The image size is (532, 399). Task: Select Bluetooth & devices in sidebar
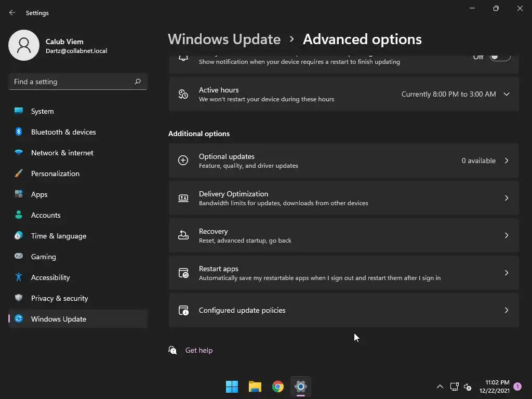pos(78,131)
